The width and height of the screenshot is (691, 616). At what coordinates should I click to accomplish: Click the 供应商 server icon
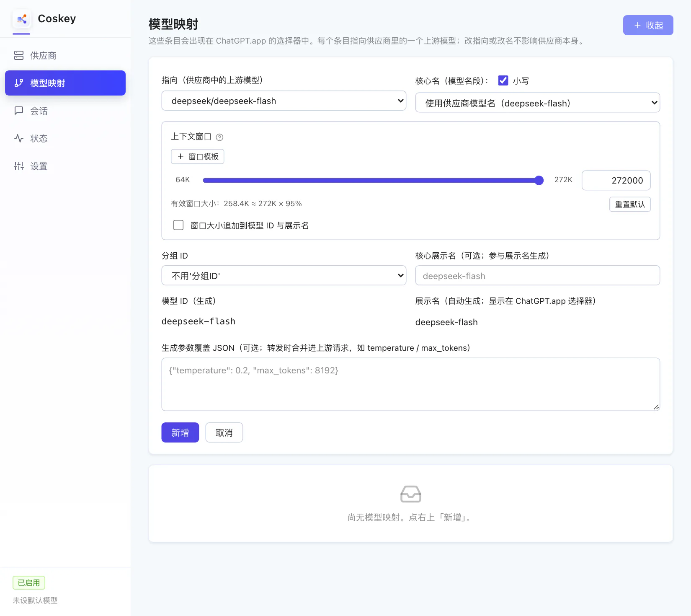click(x=19, y=55)
